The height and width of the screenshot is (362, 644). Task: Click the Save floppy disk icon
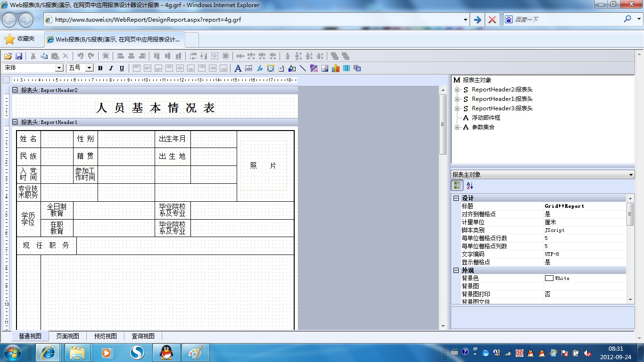pyautogui.click(x=19, y=56)
